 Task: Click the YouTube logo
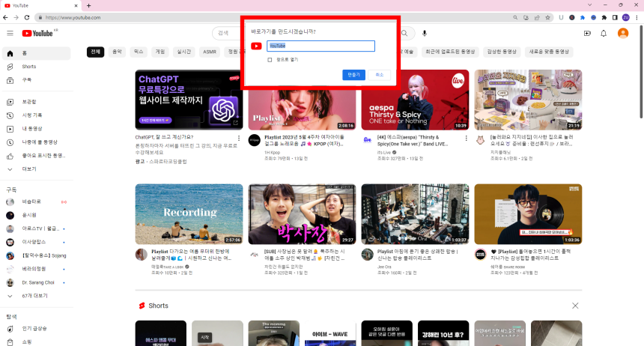[37, 33]
